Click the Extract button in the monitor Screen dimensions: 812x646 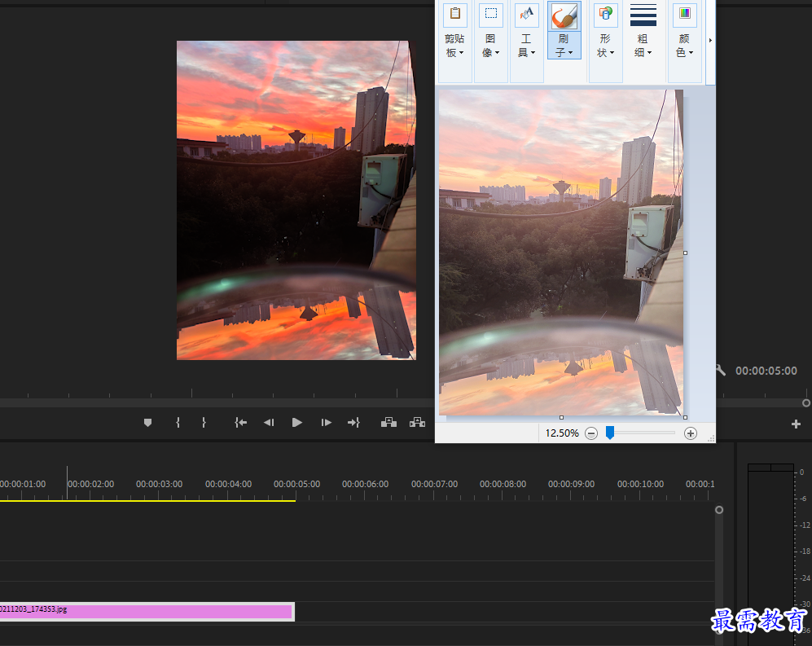pyautogui.click(x=417, y=423)
